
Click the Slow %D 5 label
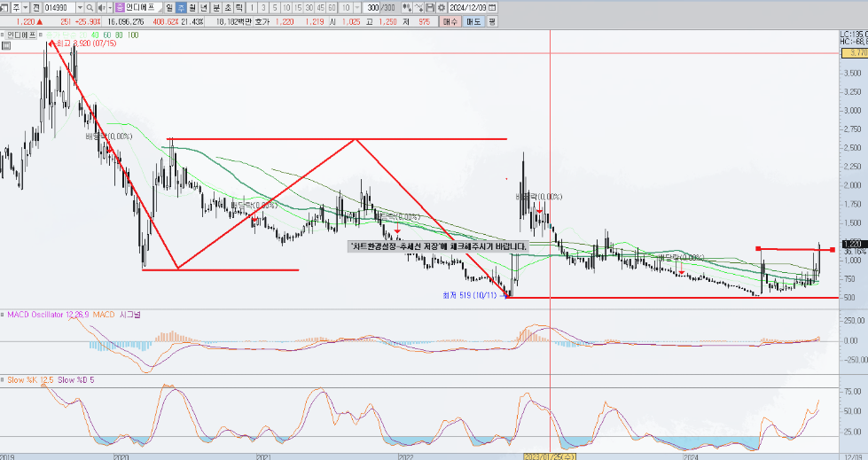(76, 379)
